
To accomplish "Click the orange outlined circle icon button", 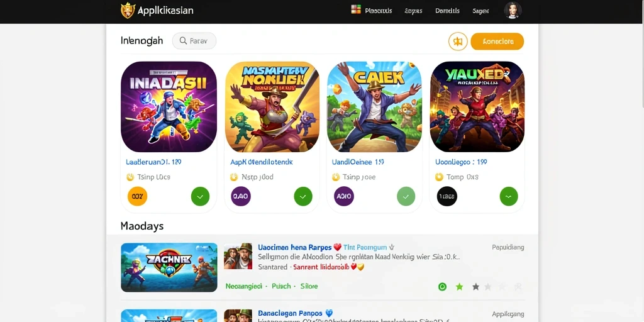I will (x=458, y=42).
